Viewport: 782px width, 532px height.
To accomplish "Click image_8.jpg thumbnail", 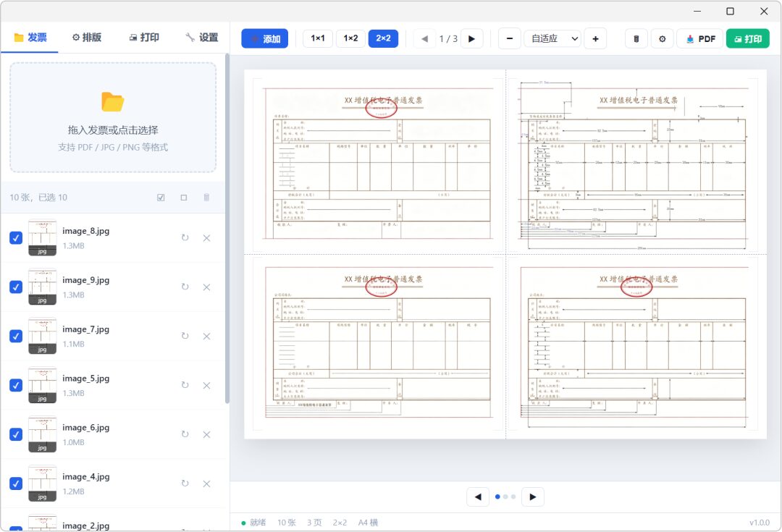I will 43,238.
